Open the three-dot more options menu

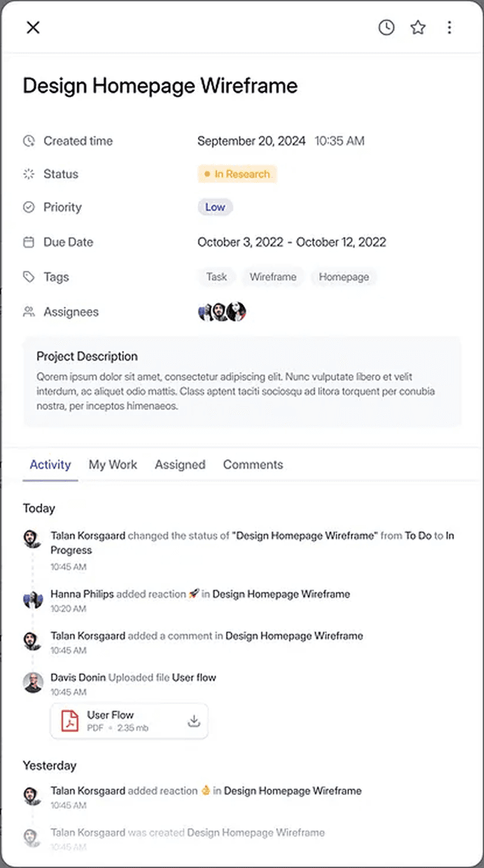coord(449,28)
